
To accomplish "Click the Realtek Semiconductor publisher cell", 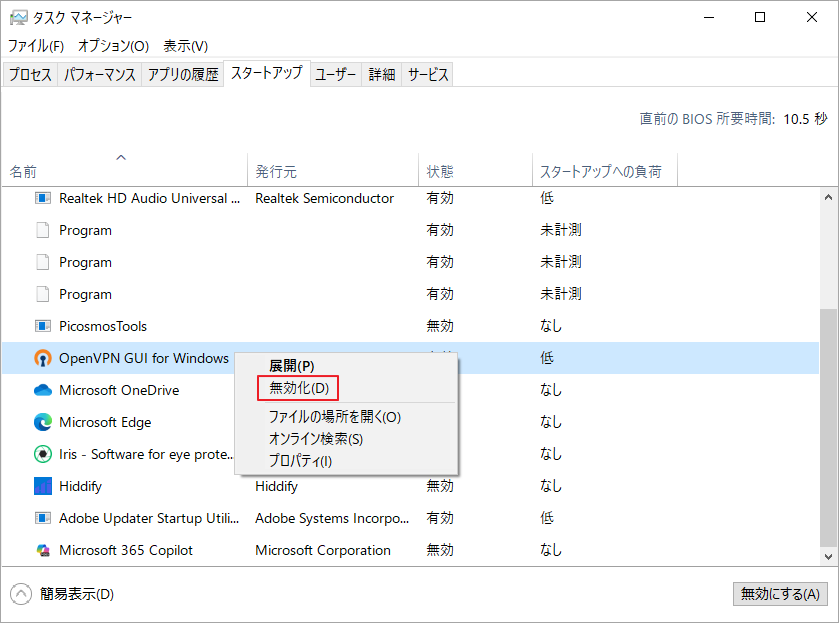I will click(324, 198).
